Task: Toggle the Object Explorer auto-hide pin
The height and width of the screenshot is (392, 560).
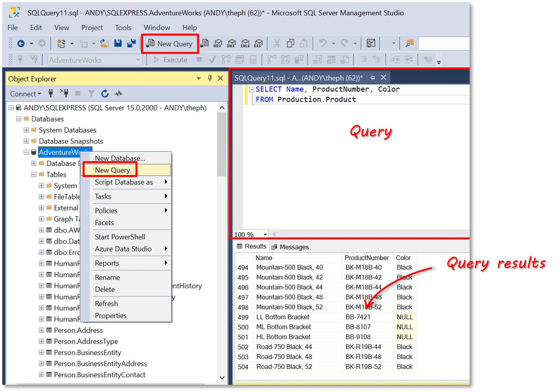Action: click(210, 78)
